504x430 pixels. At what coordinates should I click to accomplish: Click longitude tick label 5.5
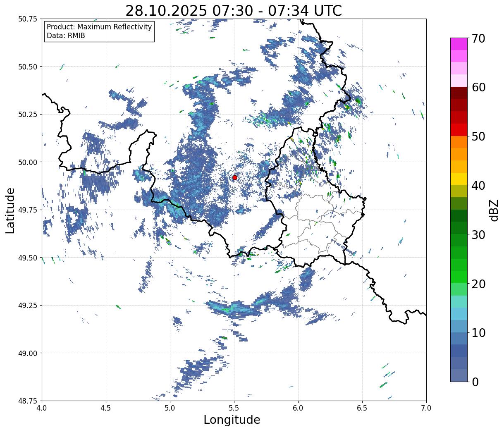[234, 408]
